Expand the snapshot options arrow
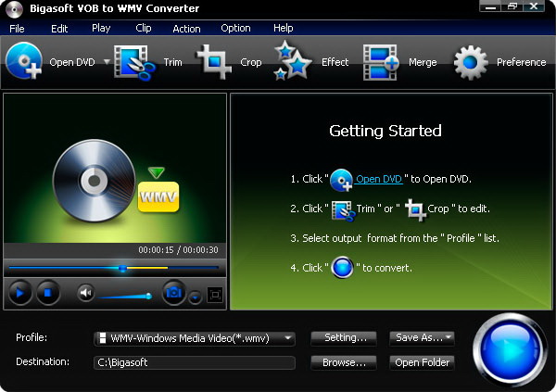 pyautogui.click(x=195, y=297)
